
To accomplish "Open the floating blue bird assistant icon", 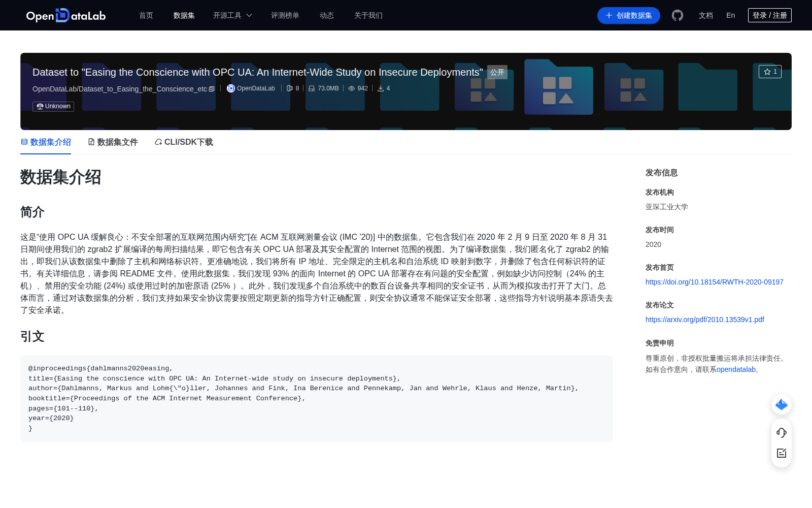I will click(782, 404).
